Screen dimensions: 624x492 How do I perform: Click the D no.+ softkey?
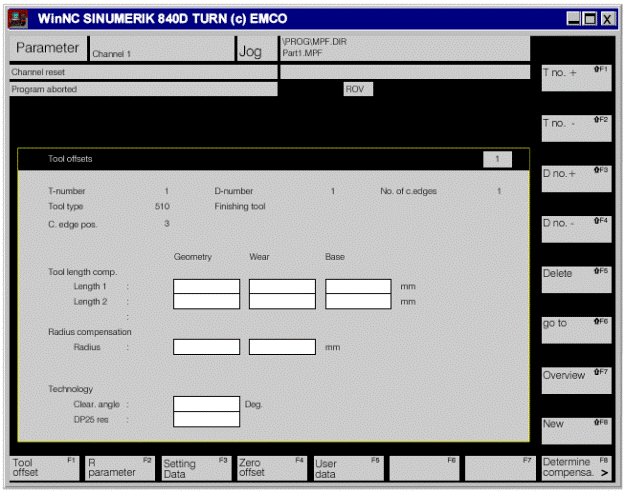[x=576, y=179]
